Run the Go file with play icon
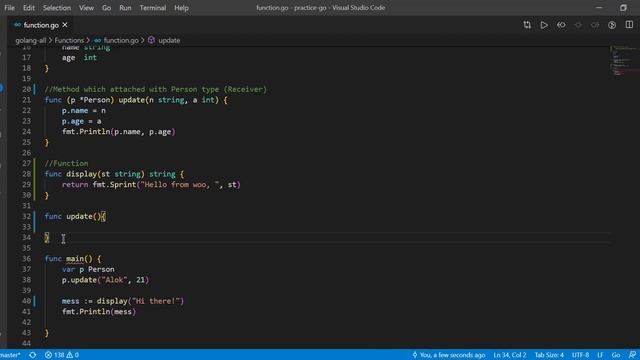Image resolution: width=640 pixels, height=360 pixels. coord(544,25)
